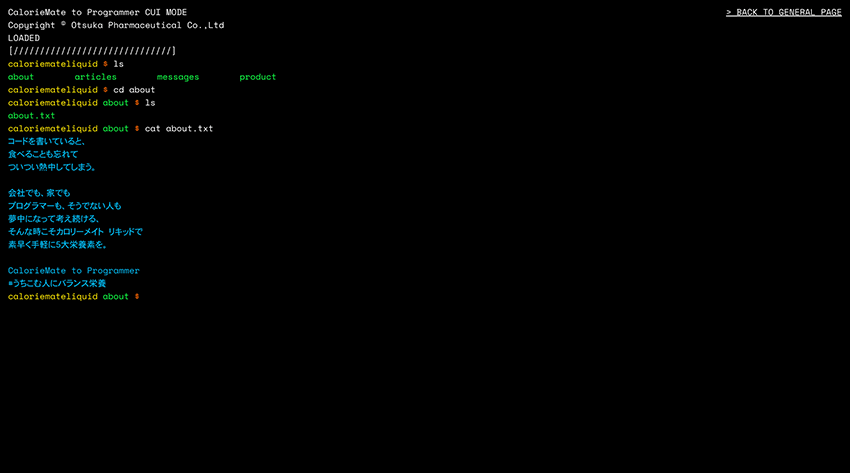Click the about directory in the first ls output

coord(21,77)
